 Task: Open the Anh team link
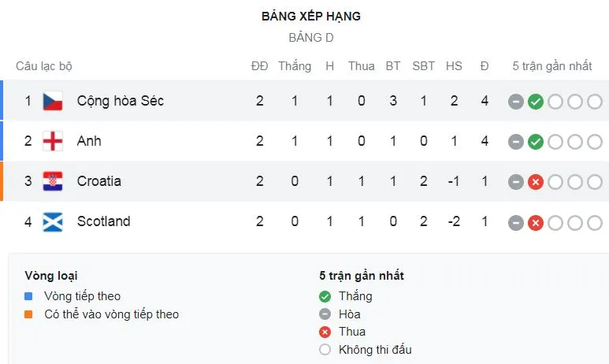click(x=89, y=141)
